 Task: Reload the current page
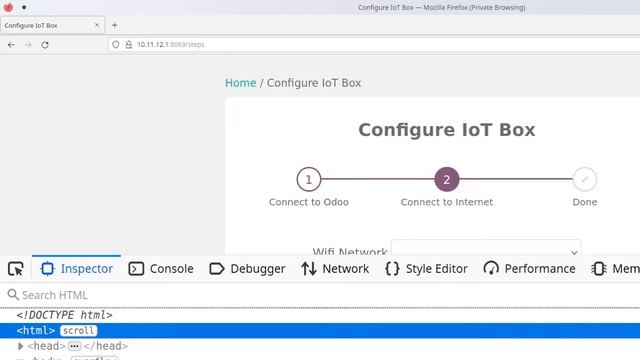(x=45, y=44)
